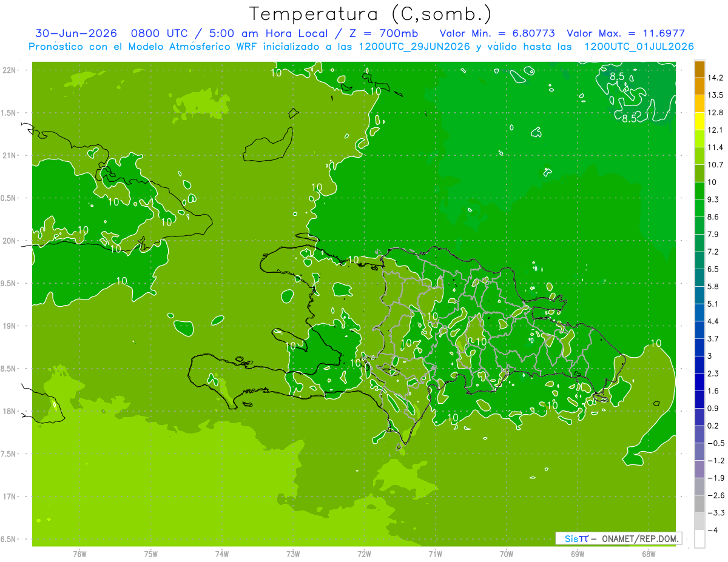Click the gray swatch between -3.3 and -2.6
The image size is (728, 562).
(699, 504)
